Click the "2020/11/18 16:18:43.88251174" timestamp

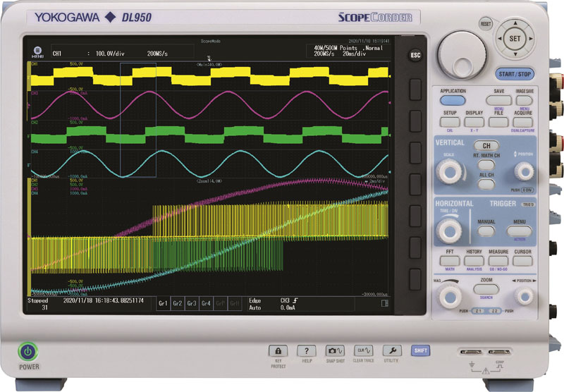(104, 300)
